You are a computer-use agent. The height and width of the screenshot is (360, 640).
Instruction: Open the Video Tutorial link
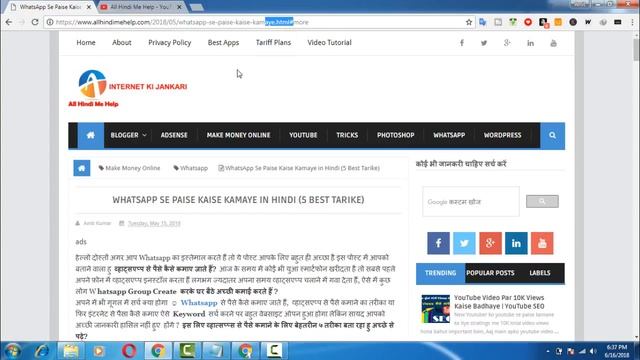[329, 42]
